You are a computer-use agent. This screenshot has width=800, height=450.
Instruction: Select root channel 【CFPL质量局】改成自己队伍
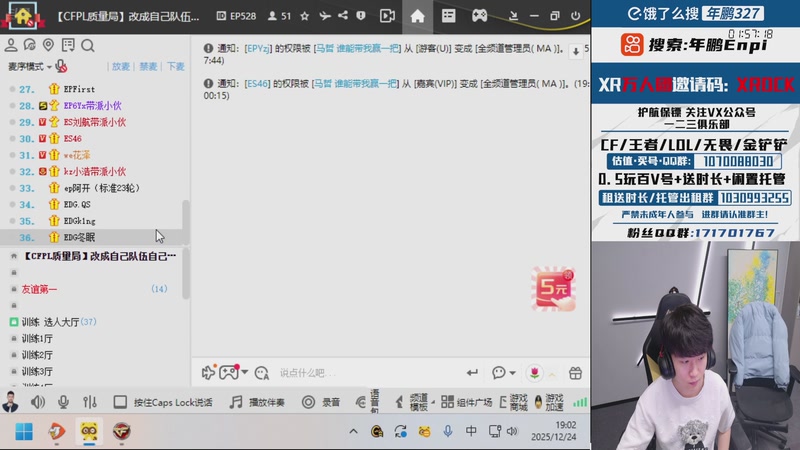(x=99, y=256)
